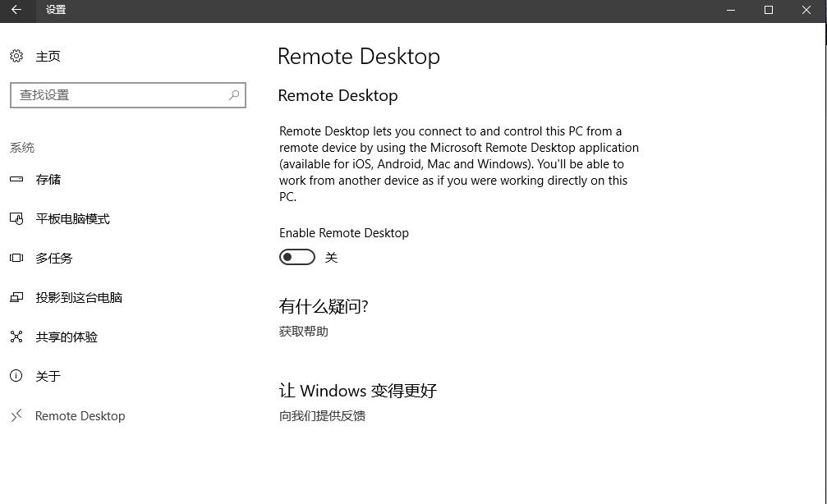The height and width of the screenshot is (504, 827).
Task: Open 多任务 settings page
Action: click(54, 258)
